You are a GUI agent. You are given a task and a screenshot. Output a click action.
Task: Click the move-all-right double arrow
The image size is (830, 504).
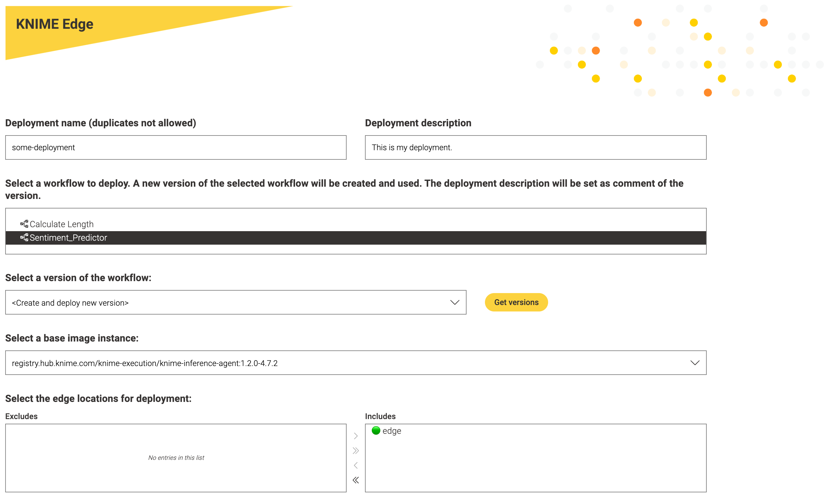(x=356, y=450)
